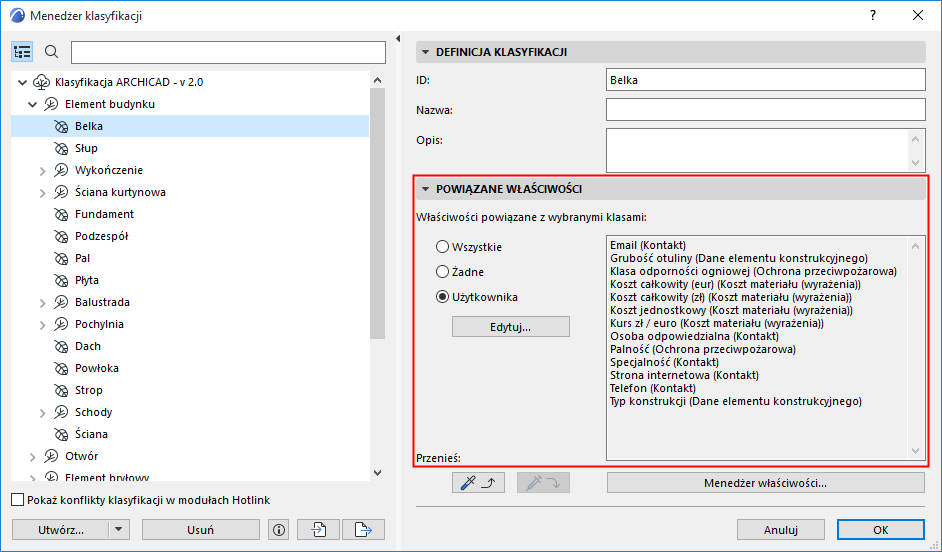Select the Wszystkie radio option
This screenshot has width=942, height=552.
click(x=443, y=247)
